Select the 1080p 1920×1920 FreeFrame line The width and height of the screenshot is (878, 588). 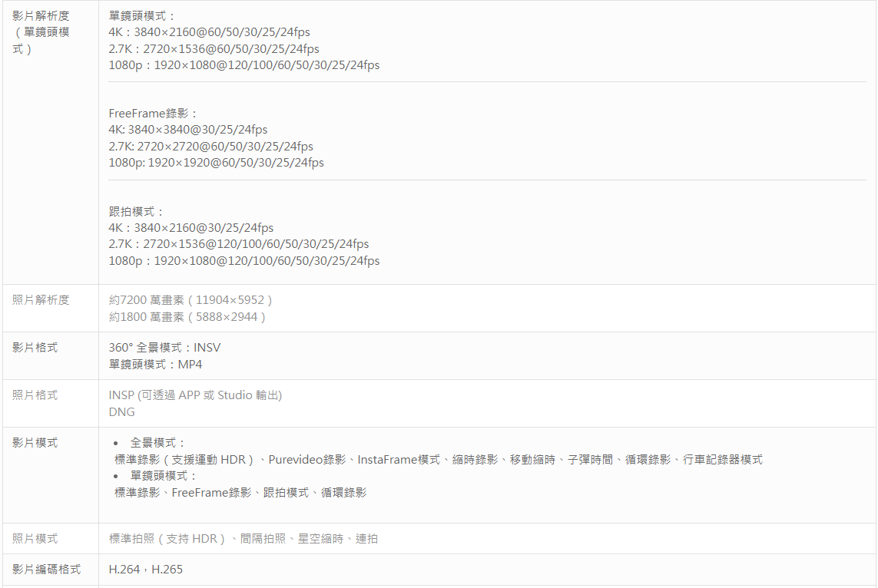point(216,163)
